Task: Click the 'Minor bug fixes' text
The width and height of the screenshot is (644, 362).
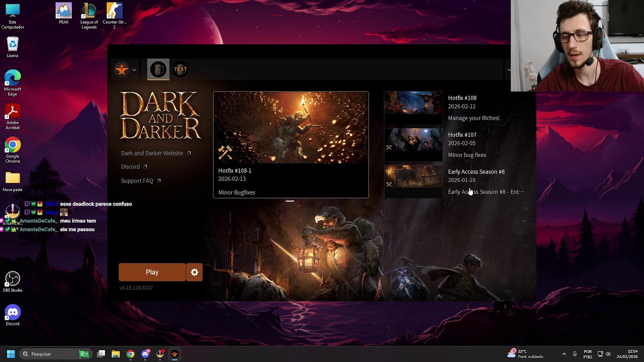Action: click(467, 155)
